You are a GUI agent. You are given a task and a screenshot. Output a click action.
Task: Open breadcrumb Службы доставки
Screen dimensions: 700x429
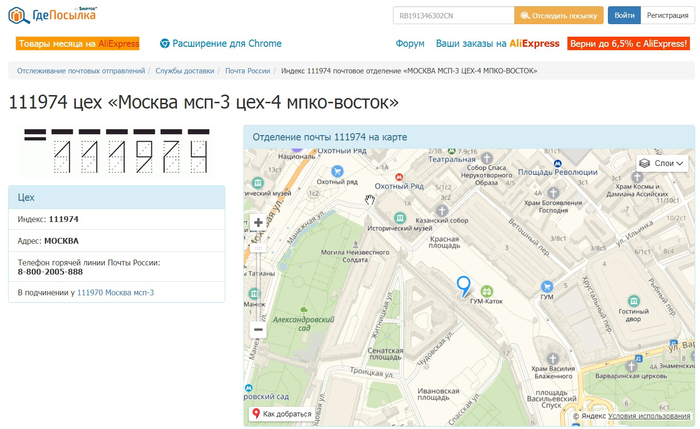point(185,71)
